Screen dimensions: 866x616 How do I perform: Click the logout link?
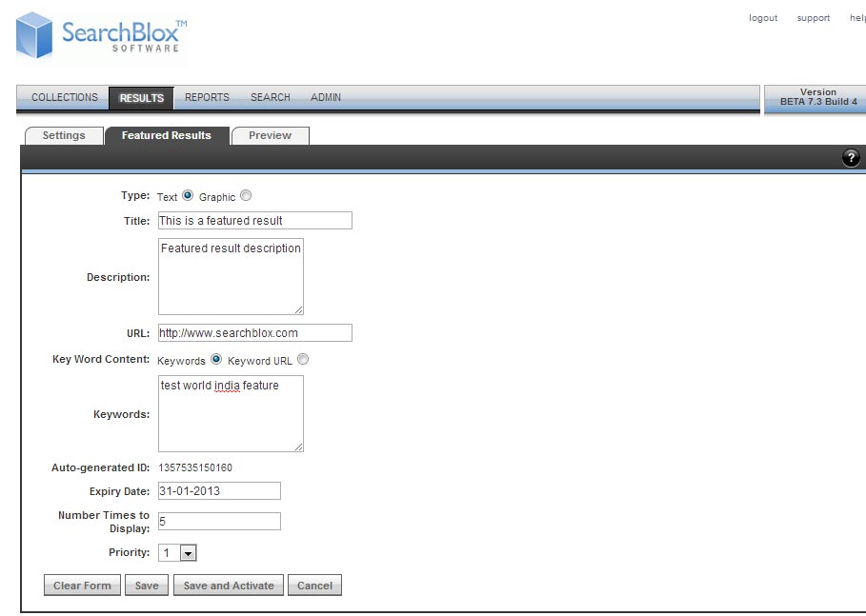(763, 18)
